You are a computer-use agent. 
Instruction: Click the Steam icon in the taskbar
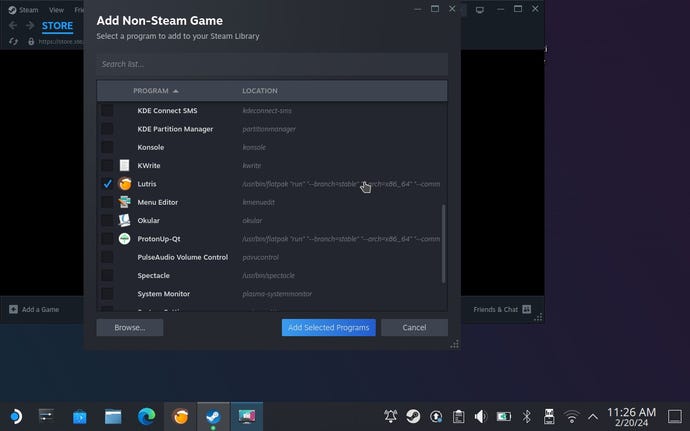point(213,416)
